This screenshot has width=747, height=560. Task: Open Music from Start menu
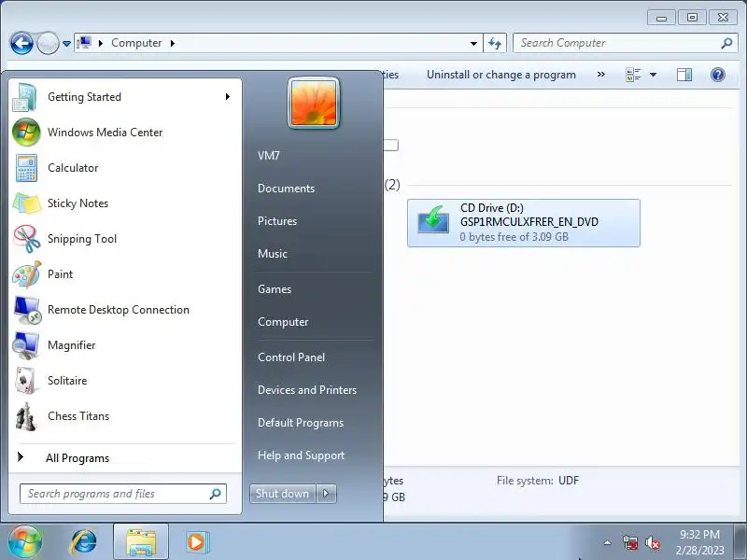point(273,254)
